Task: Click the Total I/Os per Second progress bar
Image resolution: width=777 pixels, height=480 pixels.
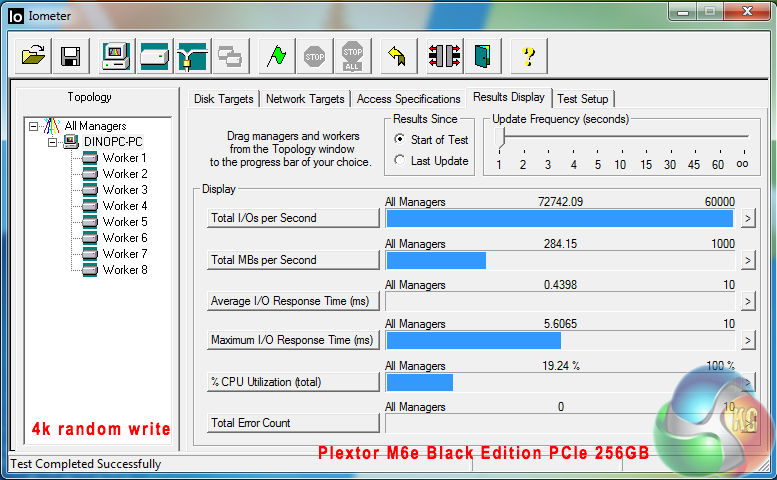Action: 560,218
